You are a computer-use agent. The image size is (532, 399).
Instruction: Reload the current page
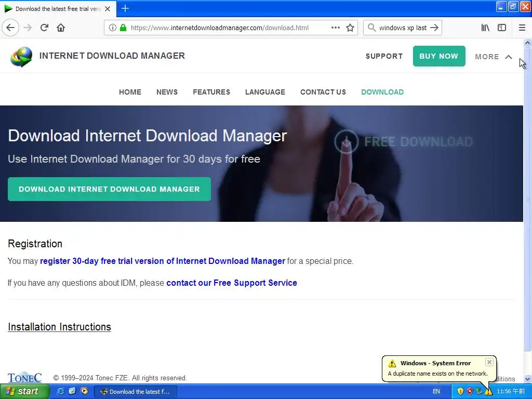coord(44,28)
